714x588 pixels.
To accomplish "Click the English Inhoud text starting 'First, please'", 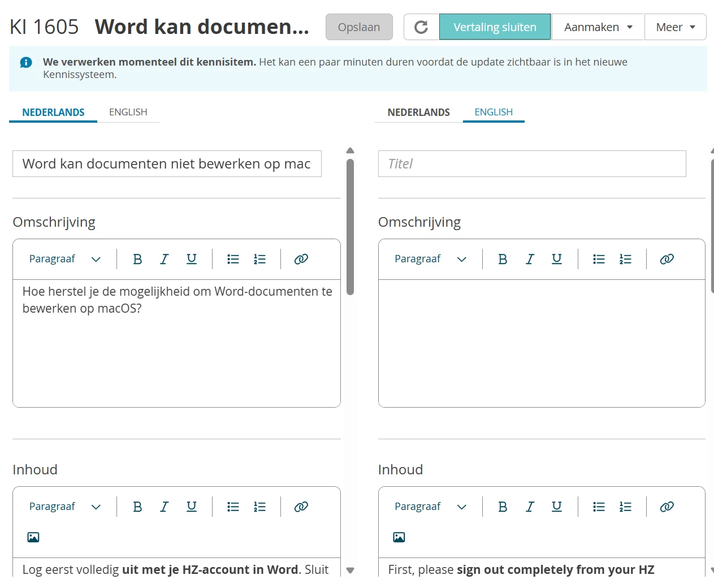I will pyautogui.click(x=521, y=569).
